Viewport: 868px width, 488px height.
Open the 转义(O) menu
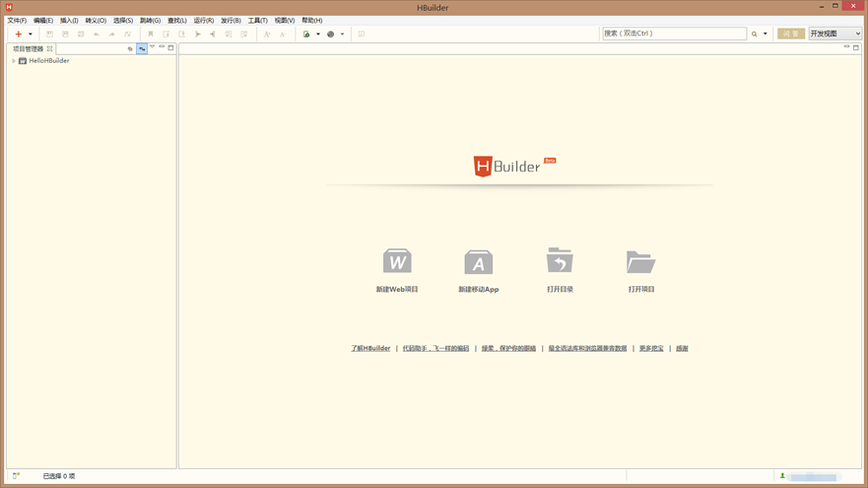[96, 21]
